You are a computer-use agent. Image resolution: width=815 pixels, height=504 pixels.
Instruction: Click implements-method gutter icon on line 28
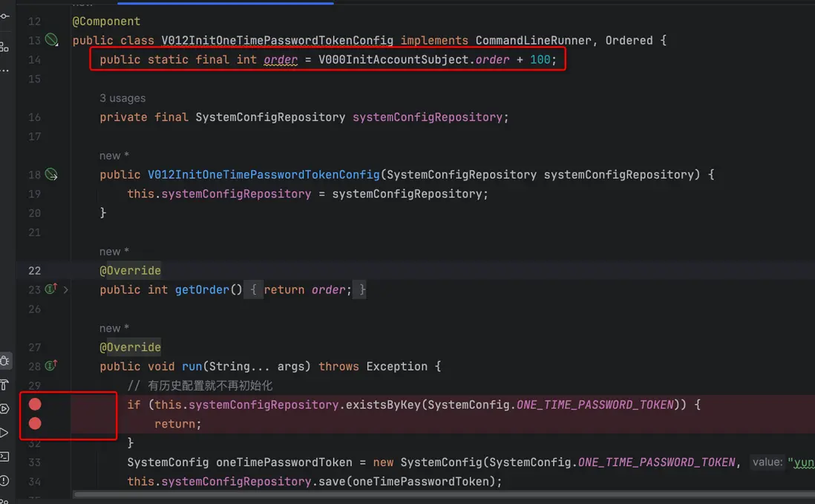(51, 365)
